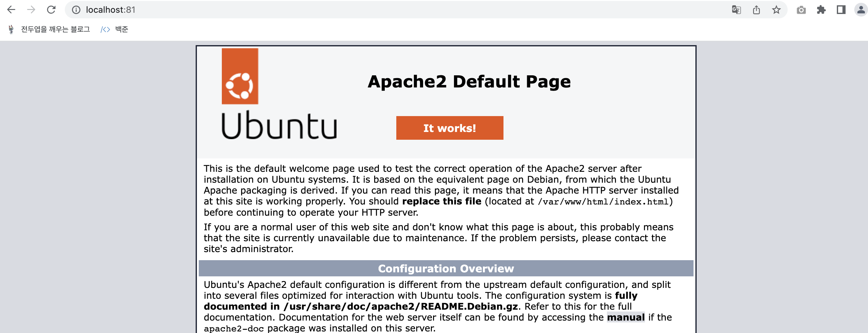Open the 전두엽을 깨우는 블로그 bookmark
Image resolution: width=868 pixels, height=333 pixels.
[x=50, y=29]
